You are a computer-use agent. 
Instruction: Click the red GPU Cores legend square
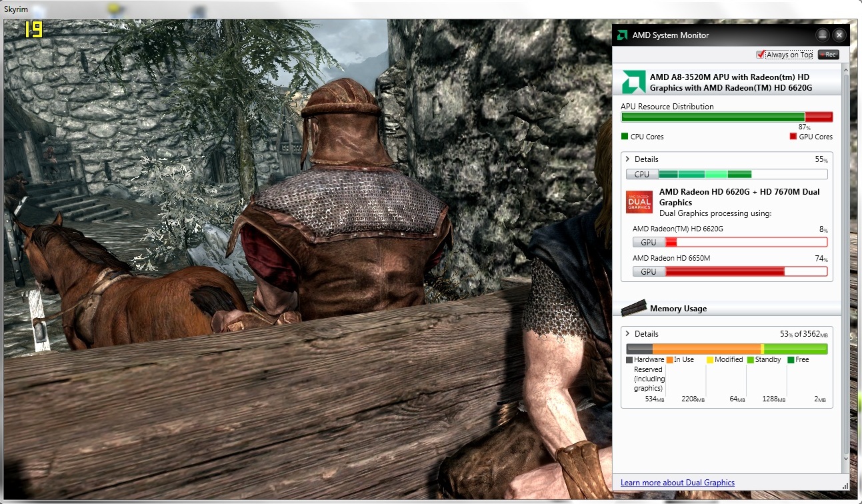(793, 137)
